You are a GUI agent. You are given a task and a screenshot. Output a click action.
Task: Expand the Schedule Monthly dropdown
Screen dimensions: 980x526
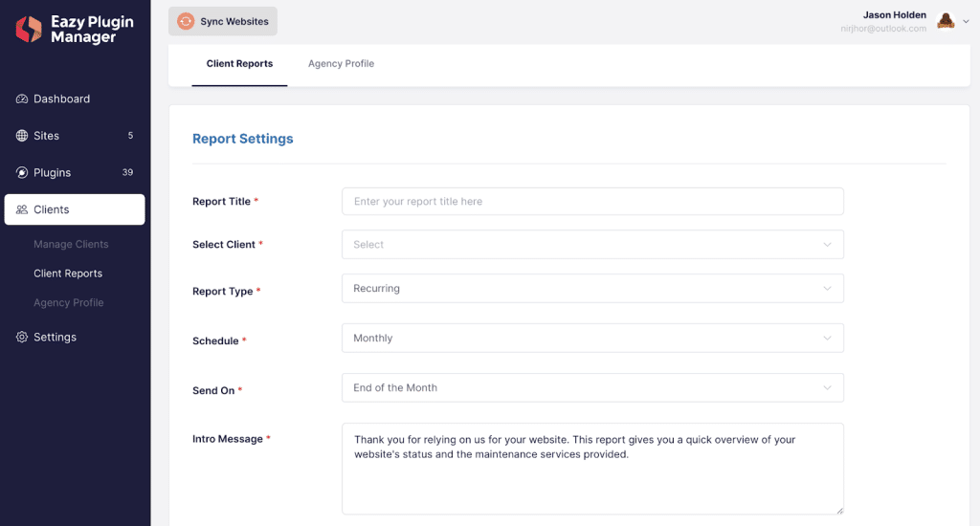click(x=592, y=338)
